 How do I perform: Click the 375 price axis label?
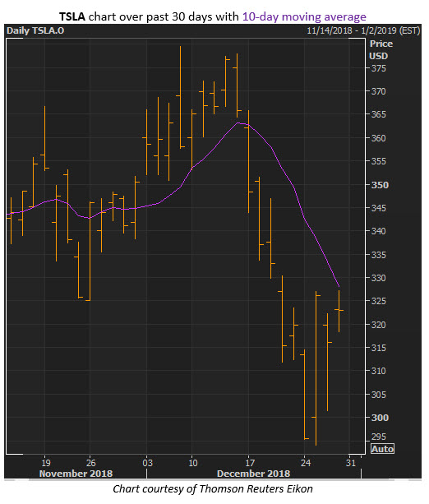pos(378,68)
